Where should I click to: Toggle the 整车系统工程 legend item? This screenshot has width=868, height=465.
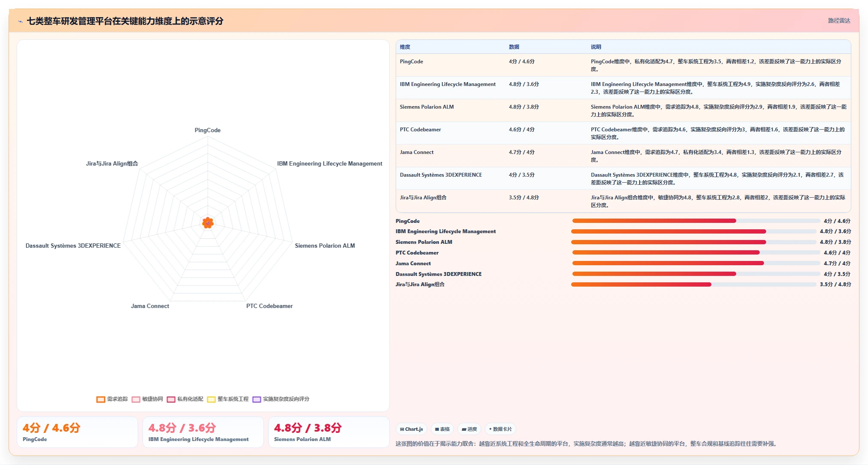tap(228, 399)
